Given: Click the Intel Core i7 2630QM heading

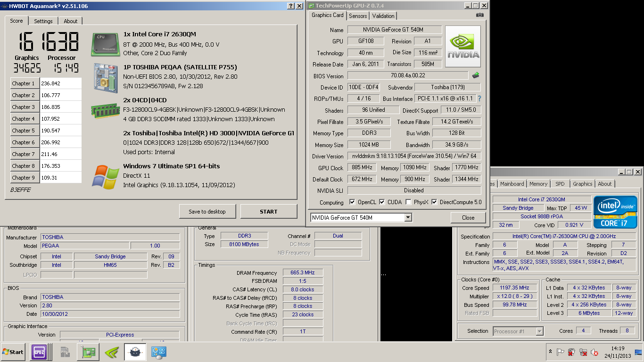Looking at the screenshot, I should [x=159, y=34].
